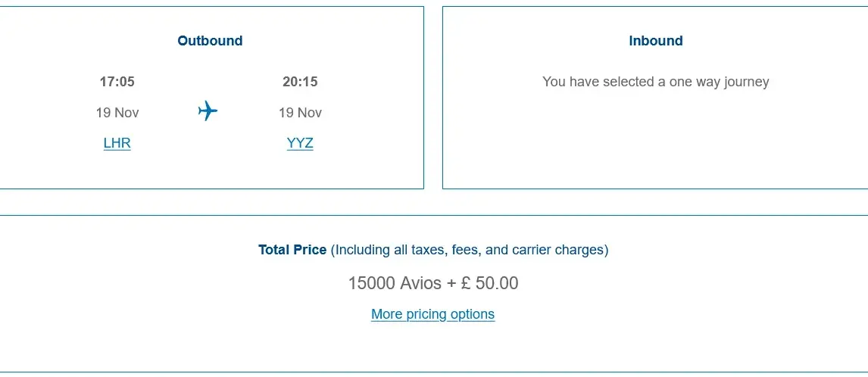
Task: Click blank area below More pricing options
Action: [x=433, y=347]
